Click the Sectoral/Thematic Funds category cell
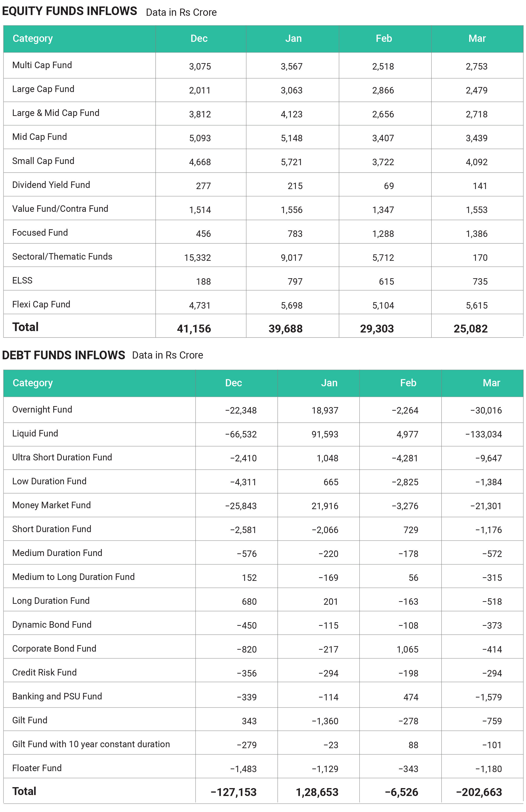 click(x=62, y=256)
